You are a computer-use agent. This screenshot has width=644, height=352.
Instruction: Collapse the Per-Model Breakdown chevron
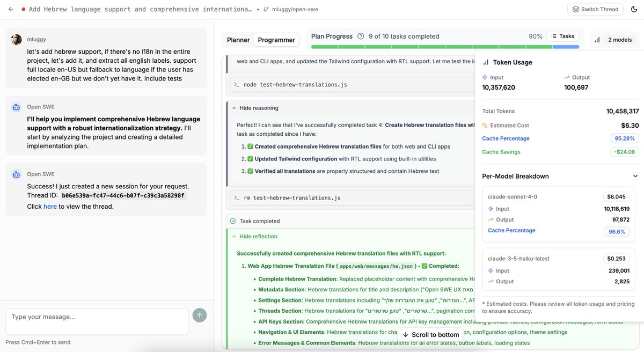click(x=635, y=176)
